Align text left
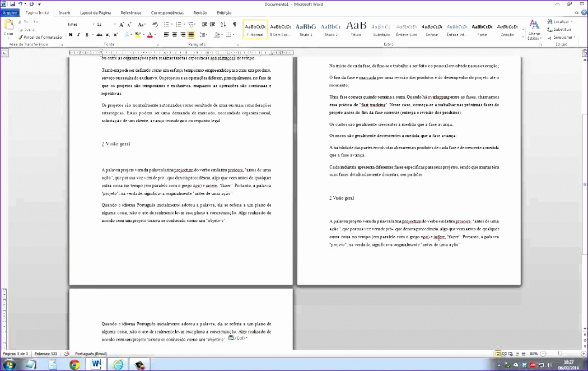 (x=166, y=35)
